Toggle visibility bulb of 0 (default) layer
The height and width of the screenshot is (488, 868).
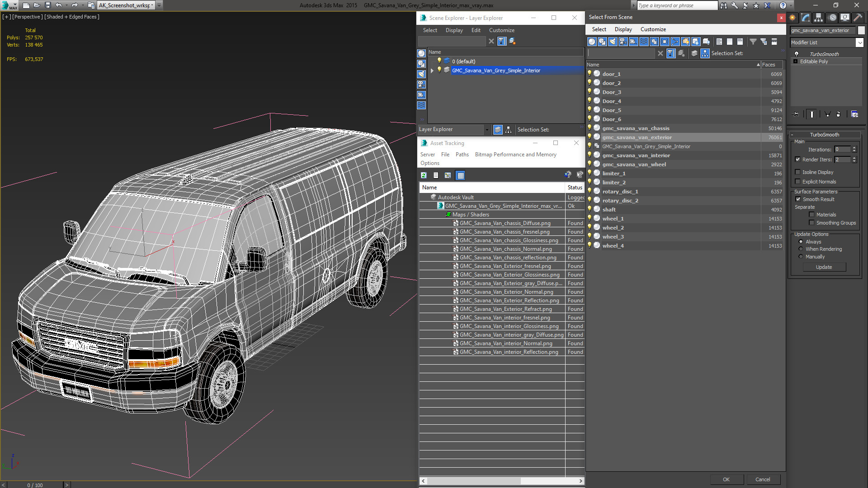click(x=439, y=61)
